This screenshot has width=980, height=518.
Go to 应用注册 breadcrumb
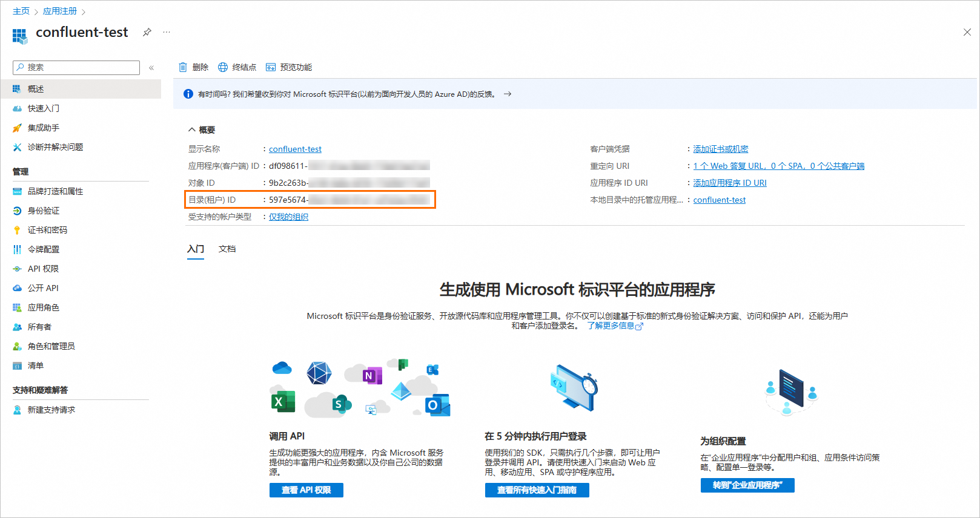coord(60,11)
